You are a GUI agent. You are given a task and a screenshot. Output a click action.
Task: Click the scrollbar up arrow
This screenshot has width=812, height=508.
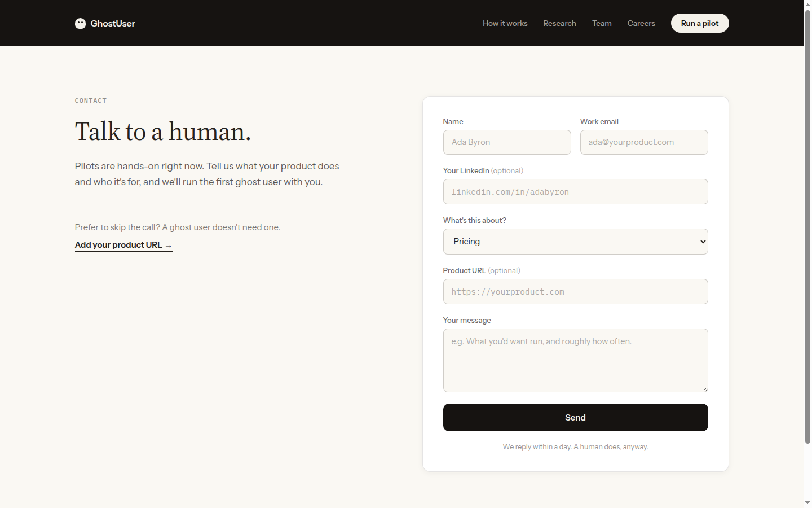click(x=807, y=4)
